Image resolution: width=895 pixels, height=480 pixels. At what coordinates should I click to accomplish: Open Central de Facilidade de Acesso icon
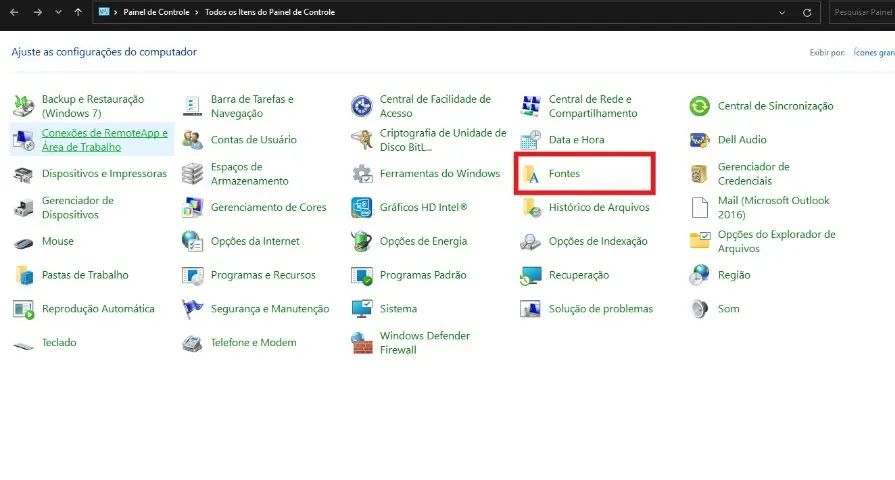[361, 106]
